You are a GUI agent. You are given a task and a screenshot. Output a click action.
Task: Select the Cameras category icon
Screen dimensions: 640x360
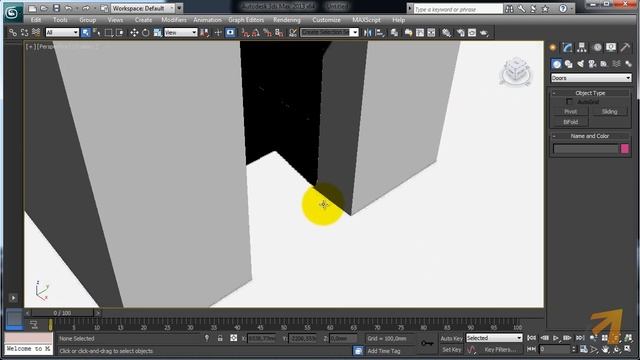coord(592,64)
